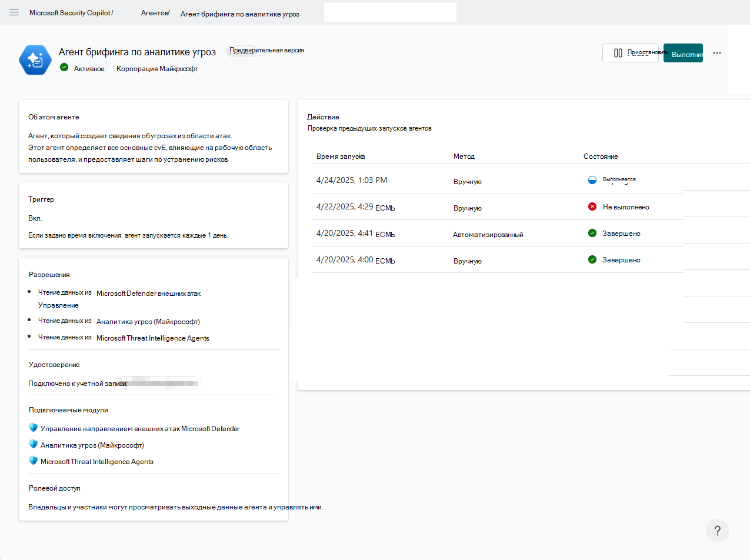Screen dimensions: 750x560
Task: Click Разрешения section heading
Action: pos(49,274)
